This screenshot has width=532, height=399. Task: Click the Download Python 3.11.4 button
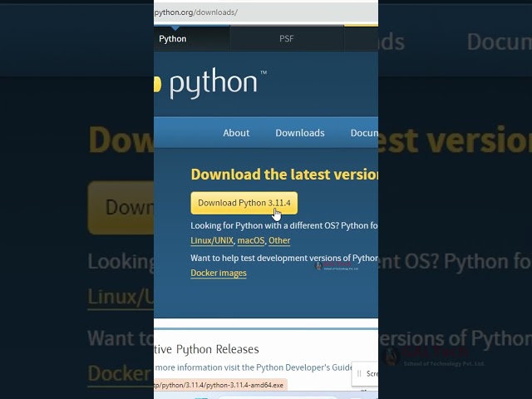(244, 203)
